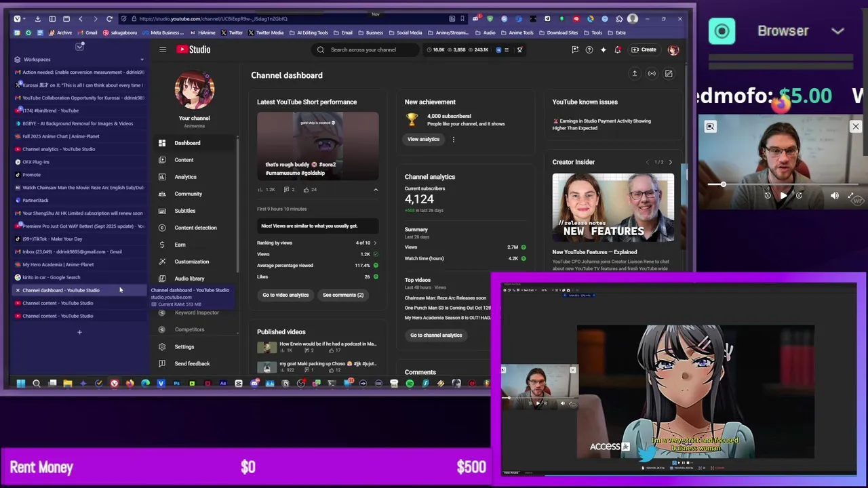Image resolution: width=868 pixels, height=488 pixels.
Task: Open the Competitors sidebar item
Action: point(195,329)
